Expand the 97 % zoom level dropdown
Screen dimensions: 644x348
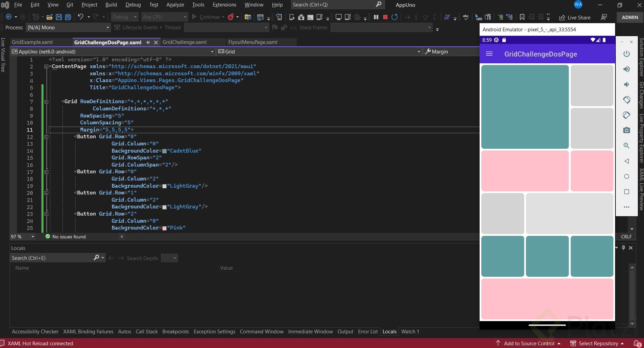pyautogui.click(x=33, y=237)
